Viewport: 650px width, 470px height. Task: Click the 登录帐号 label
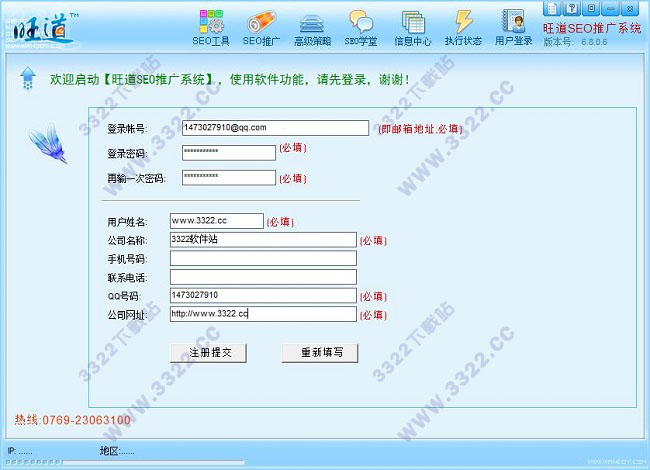127,129
